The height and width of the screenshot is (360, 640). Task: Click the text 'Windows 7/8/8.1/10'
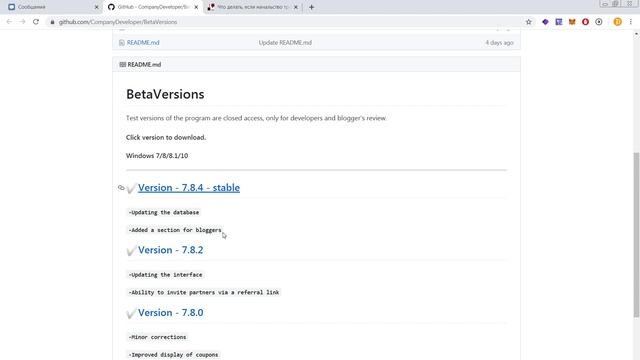pos(157,156)
